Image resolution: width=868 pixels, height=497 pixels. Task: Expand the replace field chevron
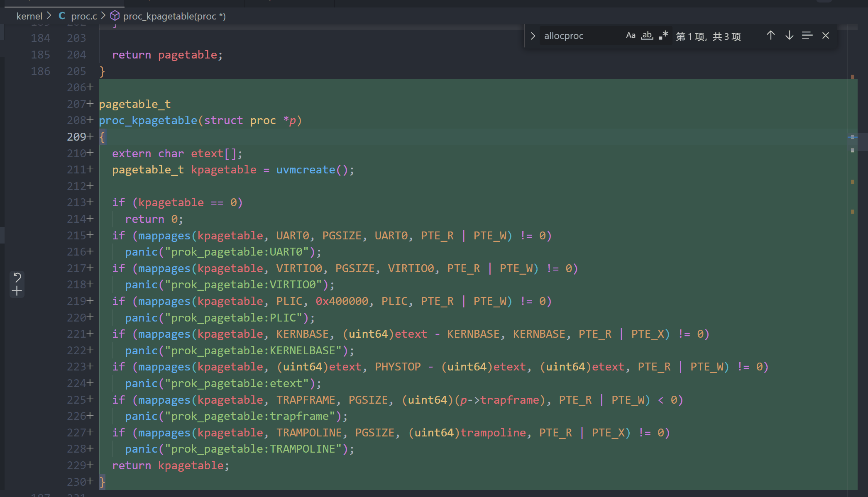[x=533, y=36]
